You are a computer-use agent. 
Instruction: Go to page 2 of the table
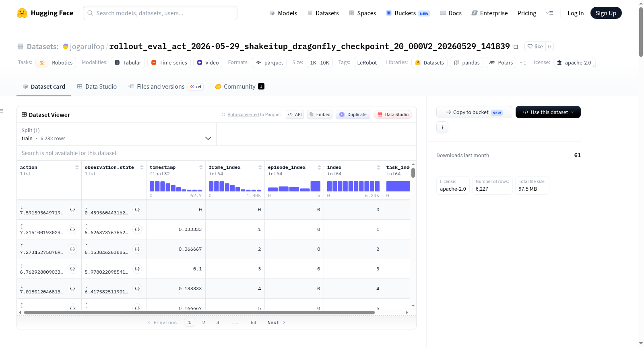[204, 322]
